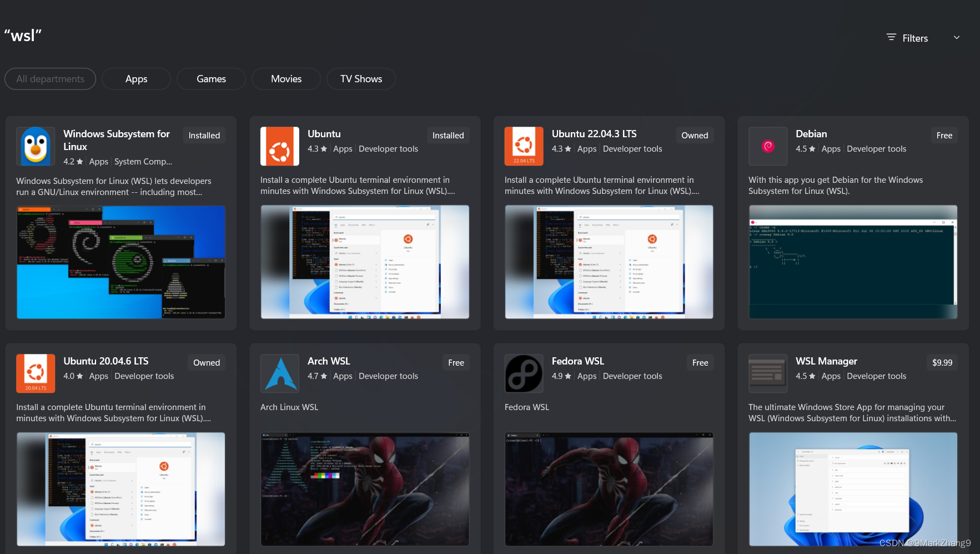Click the Ubuntu 20.04.6 LTS title

click(106, 361)
